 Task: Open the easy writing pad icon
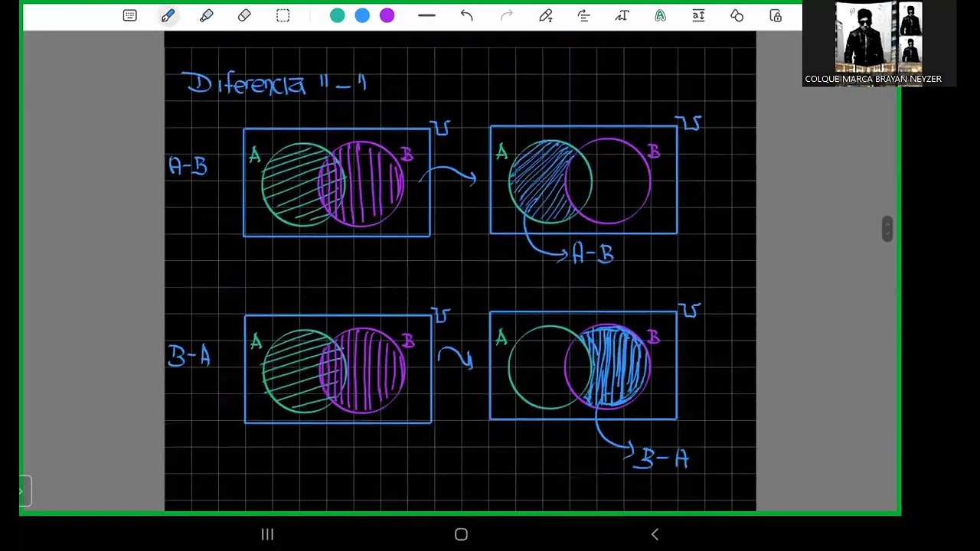click(698, 15)
